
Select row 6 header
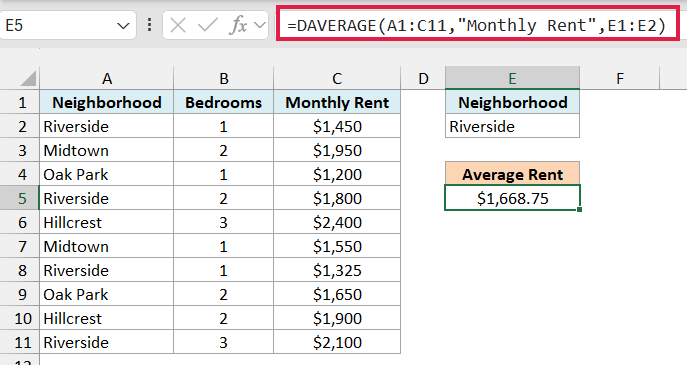pos(20,223)
